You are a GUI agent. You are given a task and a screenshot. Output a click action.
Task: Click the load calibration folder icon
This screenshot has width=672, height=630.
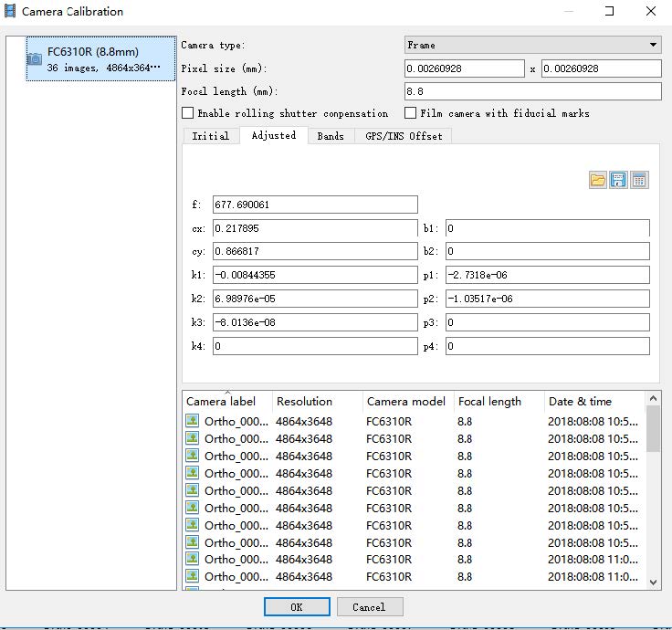coord(598,180)
